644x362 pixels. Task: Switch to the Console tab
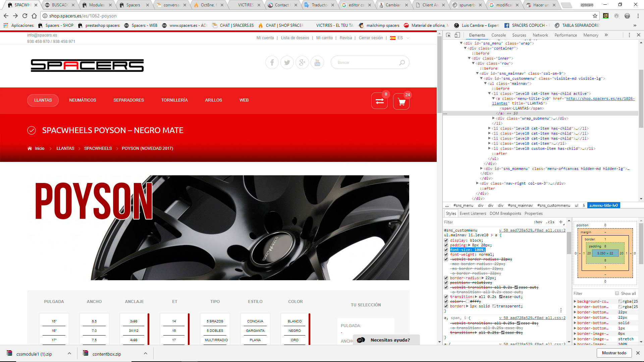tap(498, 35)
